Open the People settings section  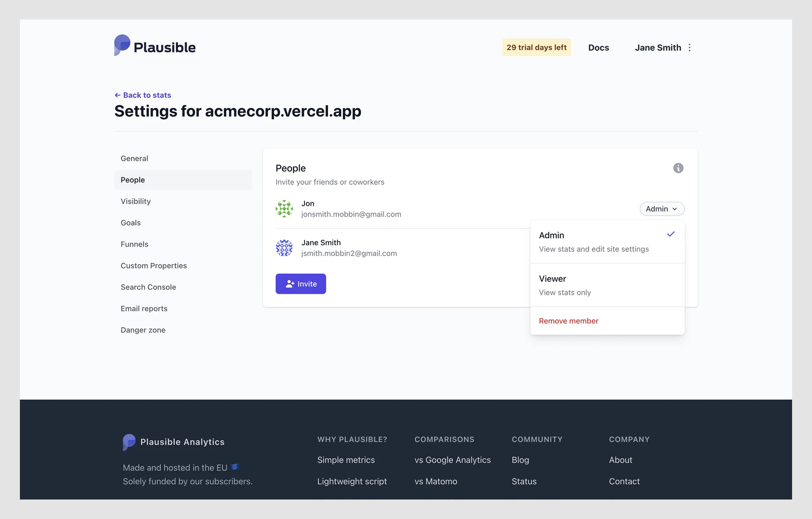(x=183, y=180)
